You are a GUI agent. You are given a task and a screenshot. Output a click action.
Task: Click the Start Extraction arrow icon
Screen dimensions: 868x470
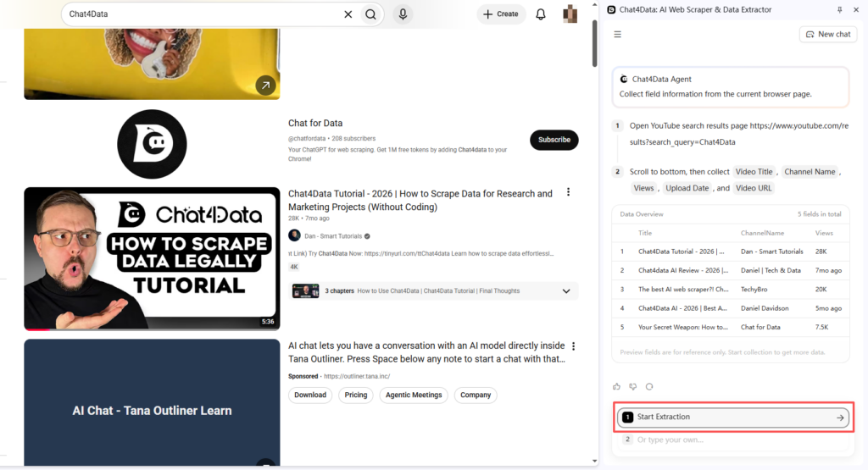(x=840, y=417)
